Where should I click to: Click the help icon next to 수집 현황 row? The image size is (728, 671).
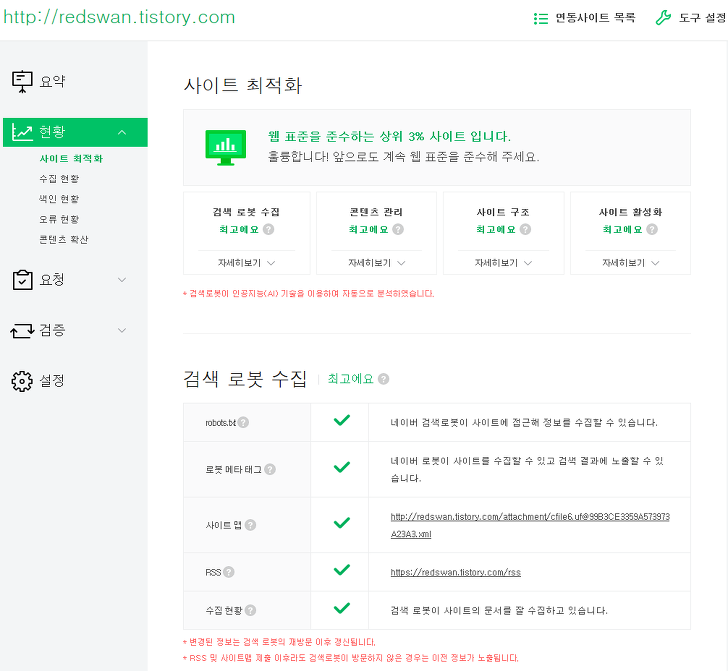[x=250, y=610]
